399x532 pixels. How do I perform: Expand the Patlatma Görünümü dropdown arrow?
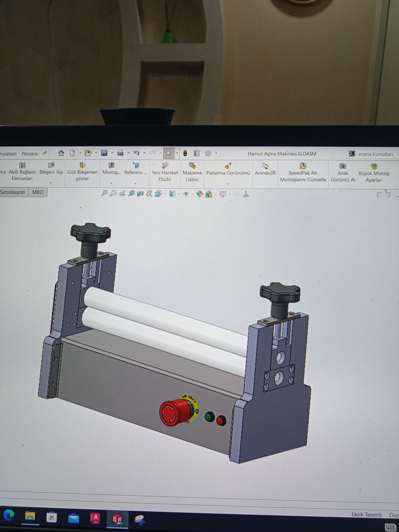point(228,184)
